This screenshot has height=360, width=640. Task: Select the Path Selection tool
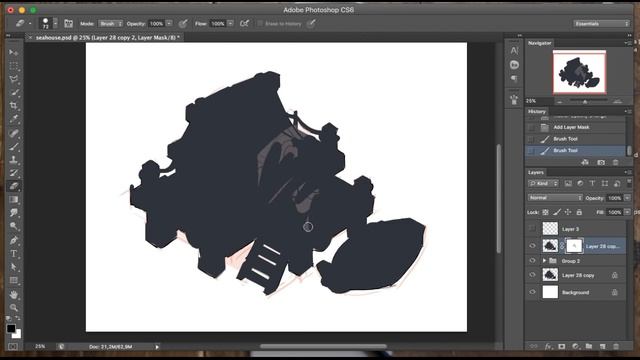coord(13,267)
